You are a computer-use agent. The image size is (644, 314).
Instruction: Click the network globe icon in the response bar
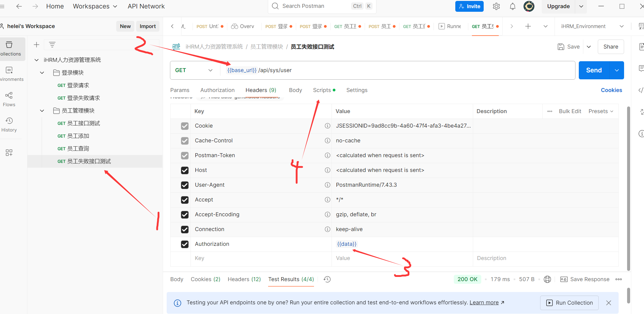547,279
